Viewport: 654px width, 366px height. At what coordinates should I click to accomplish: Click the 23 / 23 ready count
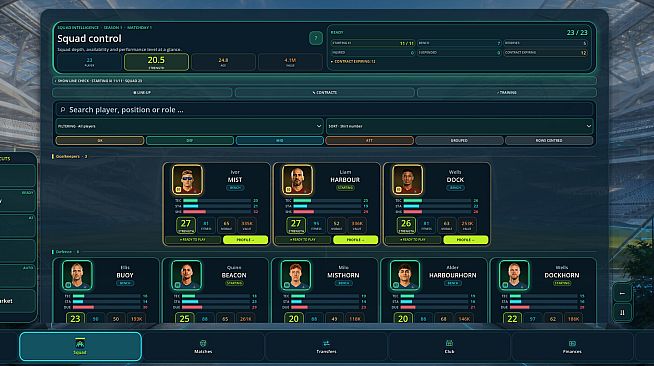point(577,33)
